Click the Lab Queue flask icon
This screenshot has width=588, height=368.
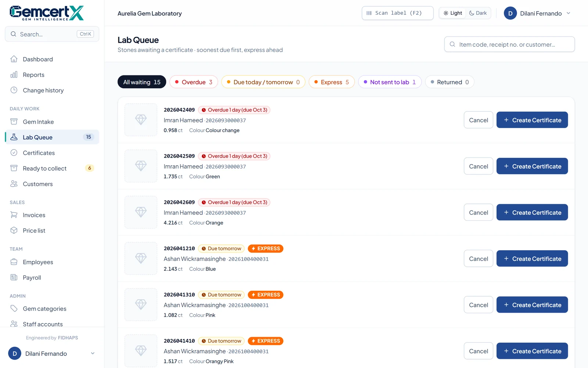coord(14,137)
